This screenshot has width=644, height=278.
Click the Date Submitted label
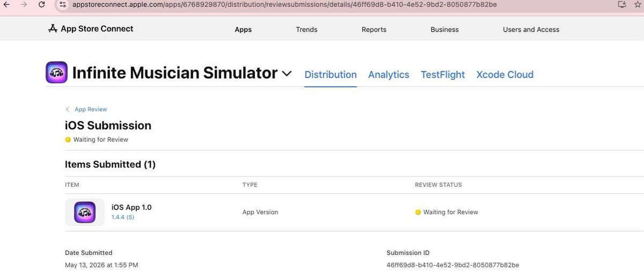pos(89,253)
